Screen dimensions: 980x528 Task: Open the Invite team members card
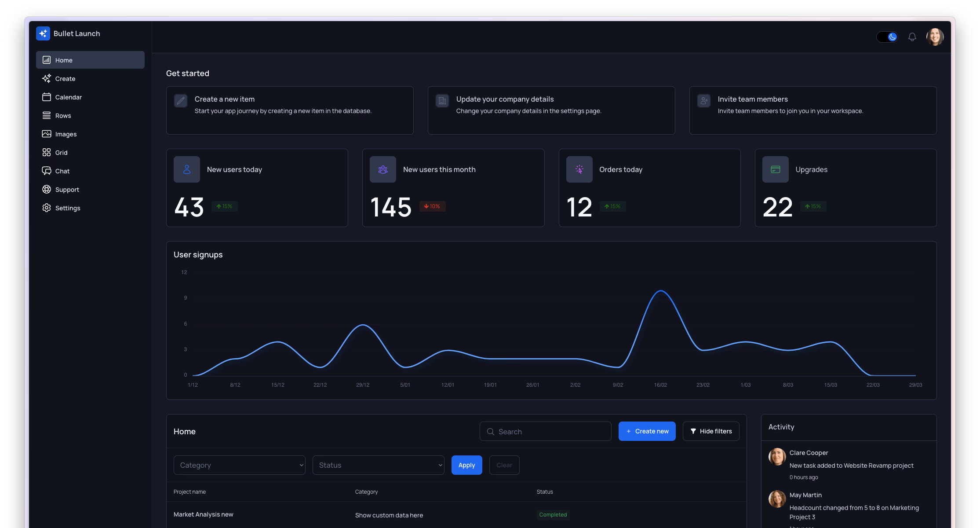[x=812, y=110]
